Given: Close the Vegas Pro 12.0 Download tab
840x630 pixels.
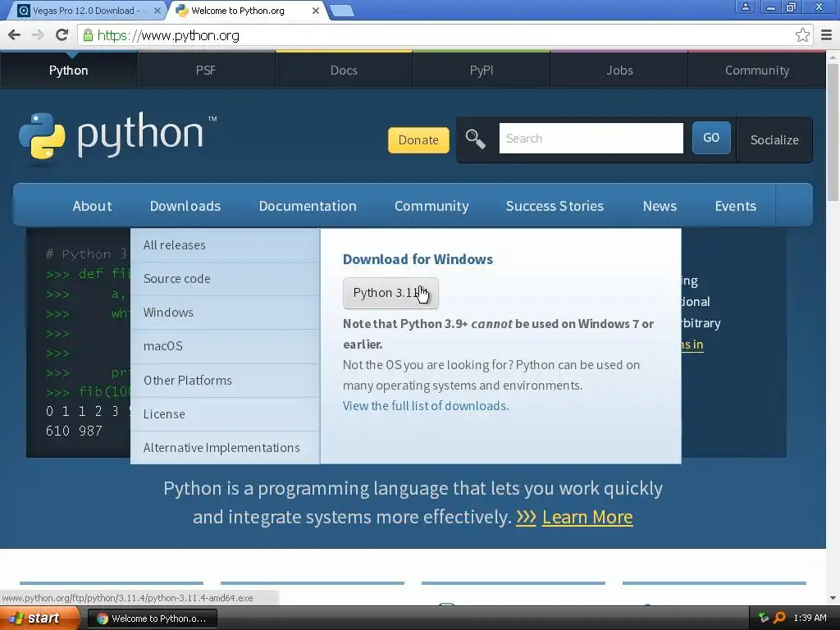Looking at the screenshot, I should (x=157, y=11).
